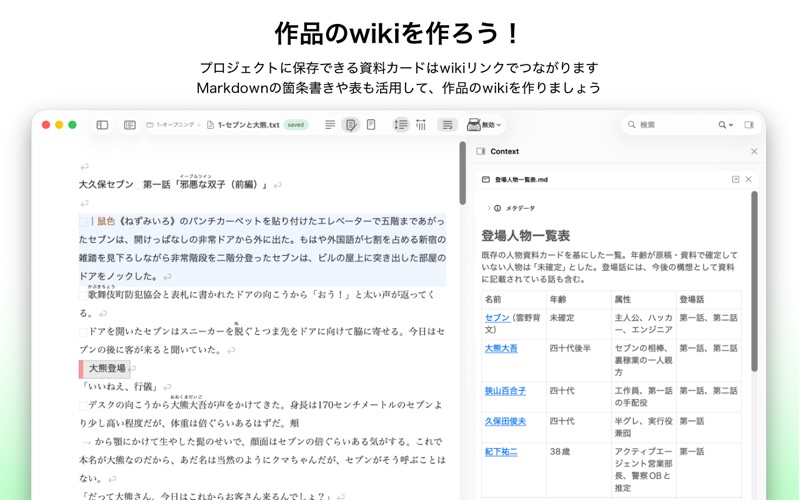Click the title line 大久保セブン 第一話
Image resolution: width=800 pixels, height=500 pixels.
[x=173, y=185]
